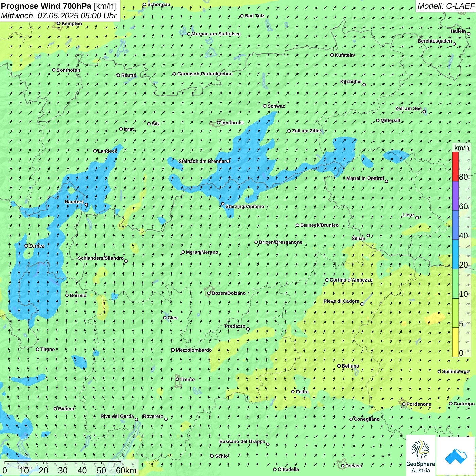Click the 'Sterzing/Vipiteno' label
The height and width of the screenshot is (476, 476).
(x=245, y=206)
